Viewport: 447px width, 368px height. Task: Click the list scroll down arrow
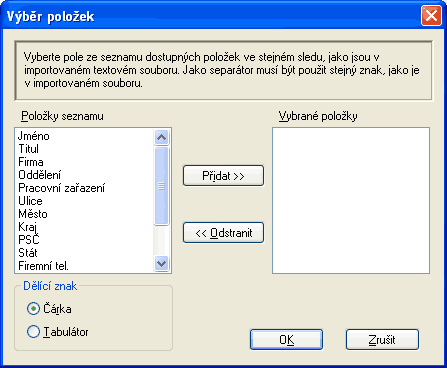[162, 264]
